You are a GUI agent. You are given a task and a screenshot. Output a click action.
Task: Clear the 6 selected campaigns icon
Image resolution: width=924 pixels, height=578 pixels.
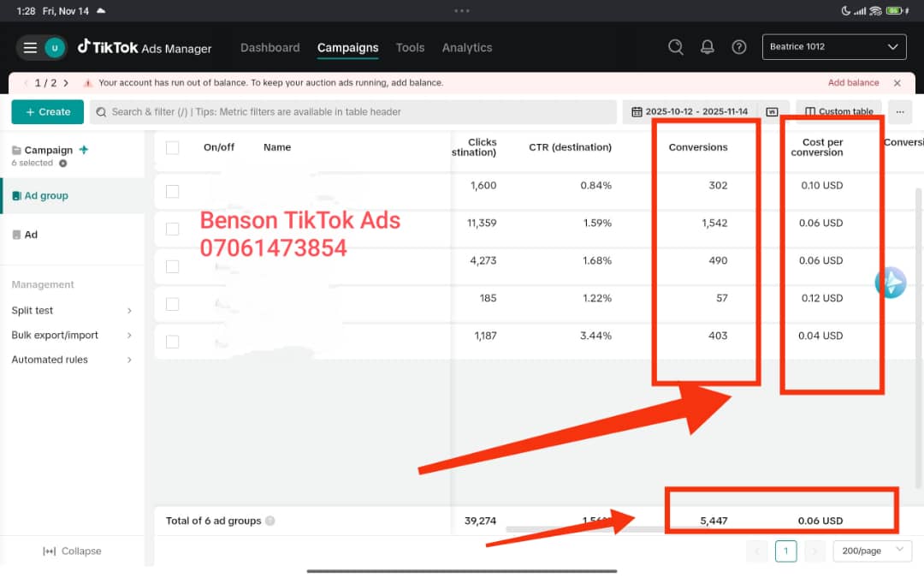[62, 164]
